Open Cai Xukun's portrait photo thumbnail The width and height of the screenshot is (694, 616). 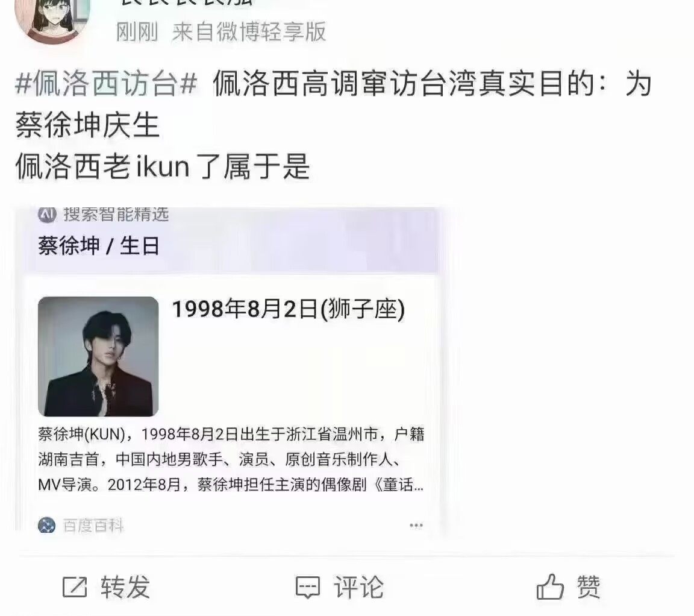98,356
